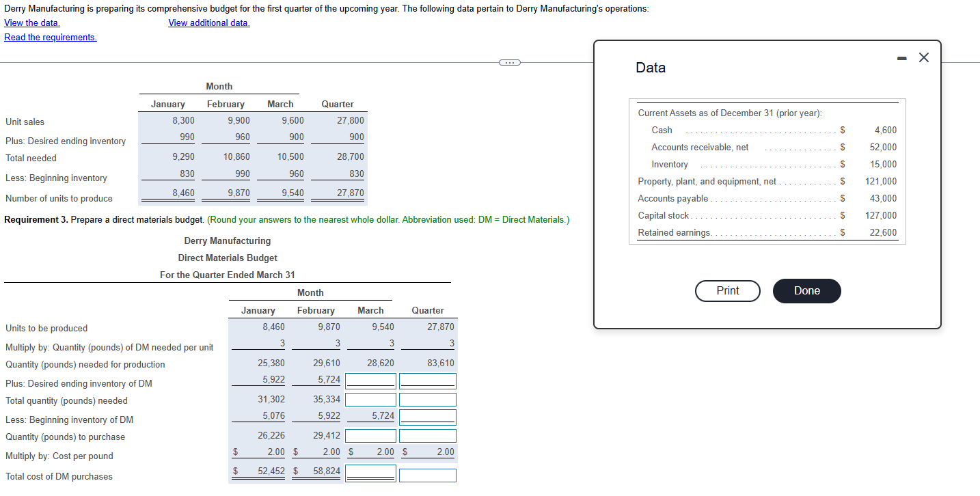Screen dimensions: 980x496
Task: Click Current Assets as of December 31 heading
Action: (x=730, y=113)
